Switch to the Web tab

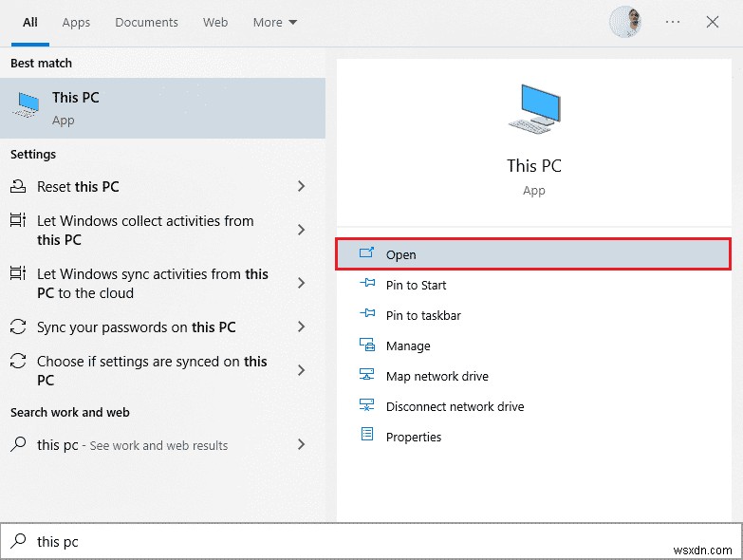pos(215,22)
